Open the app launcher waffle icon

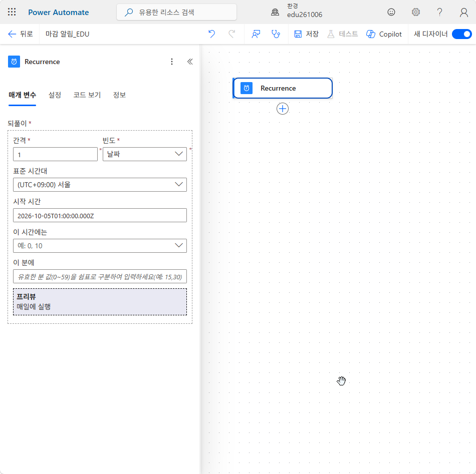[x=12, y=12]
